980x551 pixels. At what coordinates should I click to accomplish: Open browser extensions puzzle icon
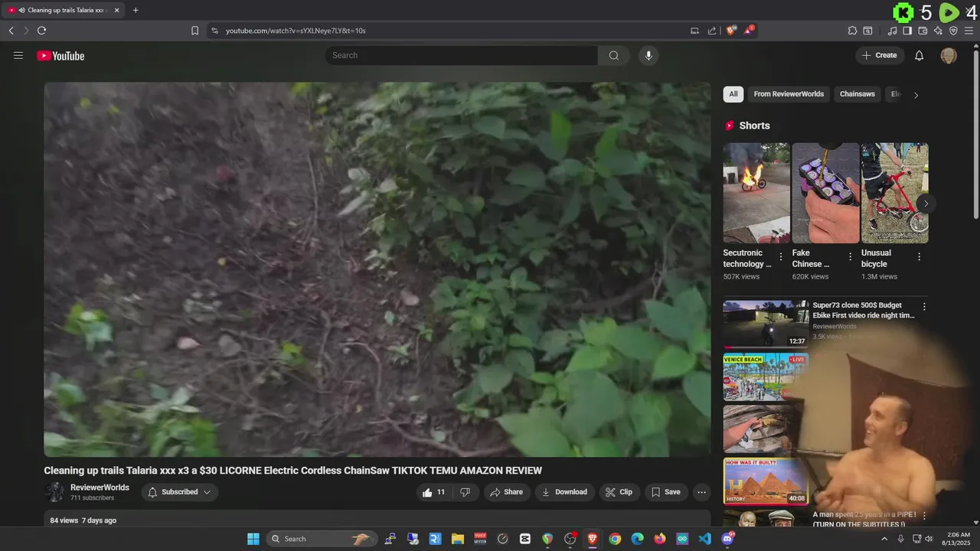pos(852,31)
